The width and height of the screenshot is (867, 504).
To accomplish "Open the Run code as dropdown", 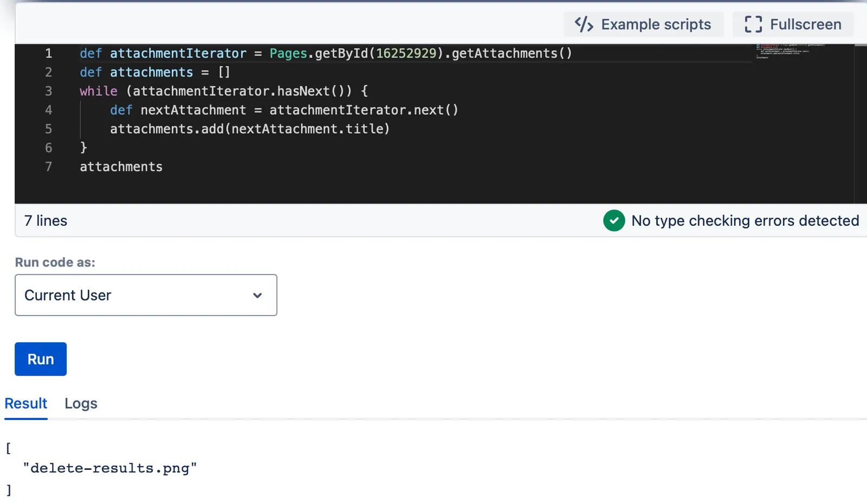I will (x=146, y=295).
